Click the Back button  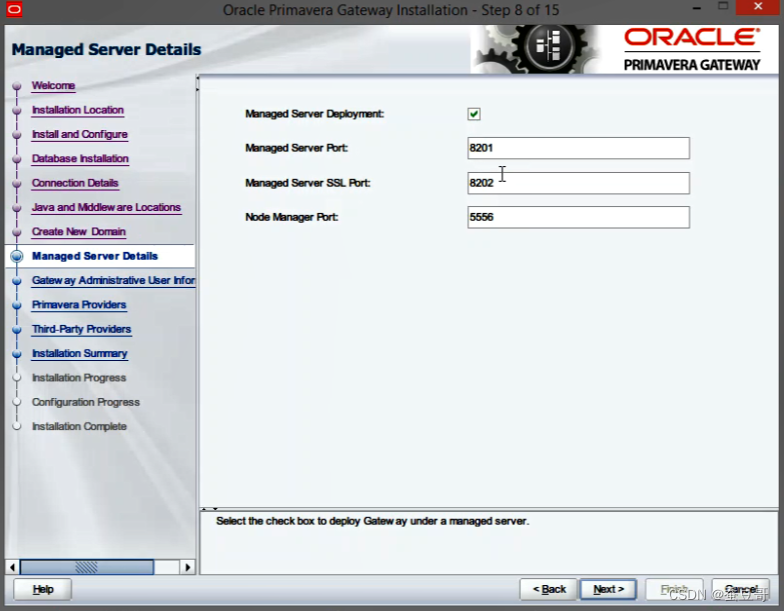tap(549, 590)
